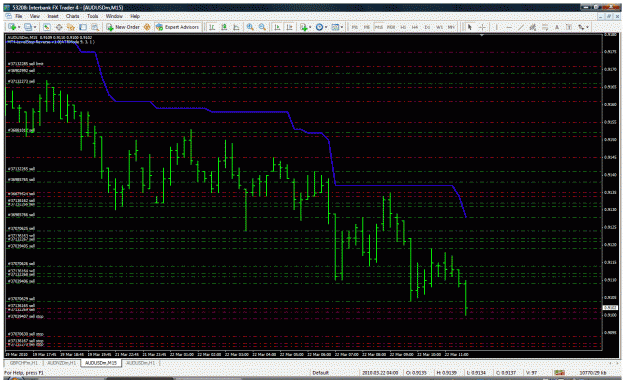Expand the New Chart dropdown arrow
Image resolution: width=625 pixels, height=380 pixels.
point(19,27)
